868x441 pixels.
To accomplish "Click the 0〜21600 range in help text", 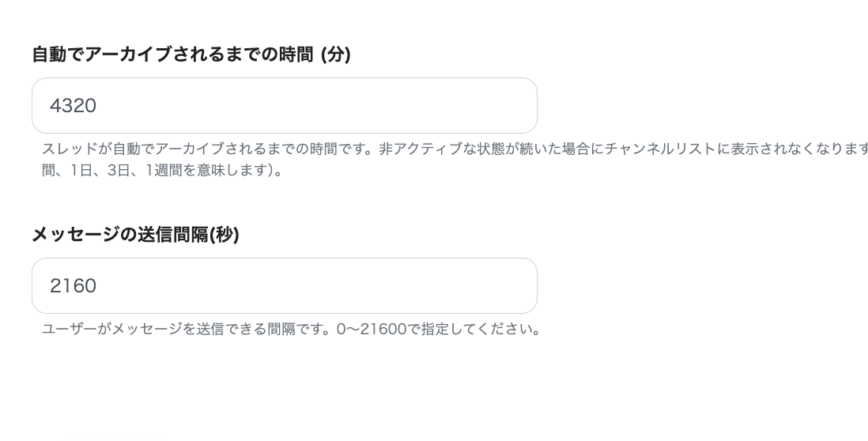I will (x=372, y=329).
